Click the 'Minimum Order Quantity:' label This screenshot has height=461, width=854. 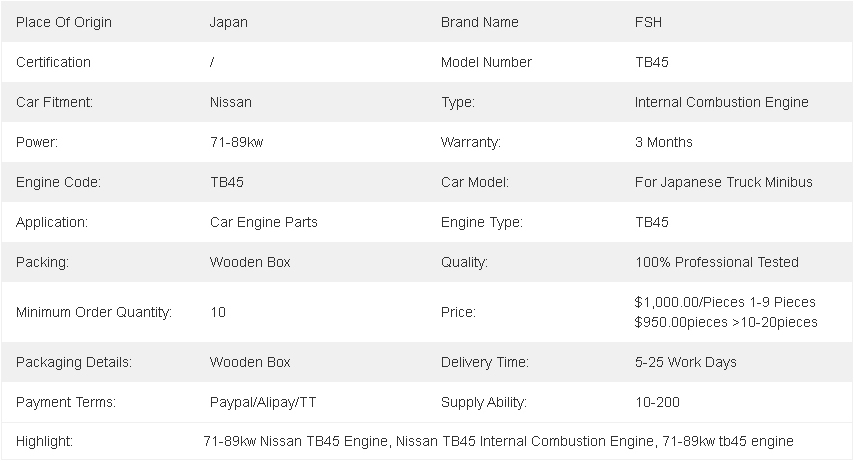[x=94, y=312]
